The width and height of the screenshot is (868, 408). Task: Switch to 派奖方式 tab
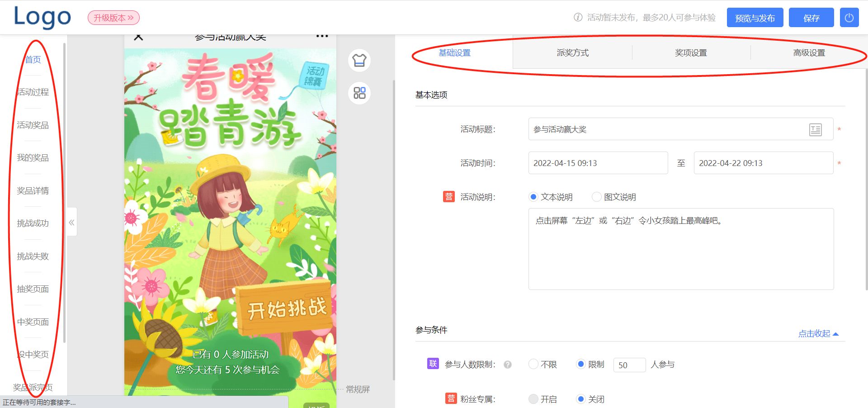[x=572, y=53]
